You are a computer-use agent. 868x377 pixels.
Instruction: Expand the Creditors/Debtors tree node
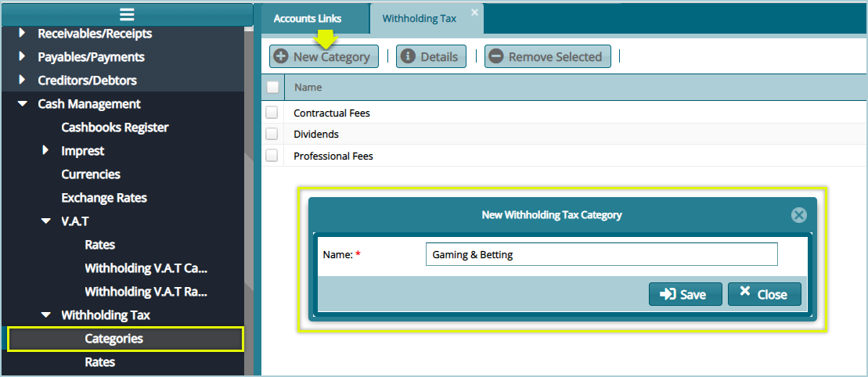tap(22, 80)
